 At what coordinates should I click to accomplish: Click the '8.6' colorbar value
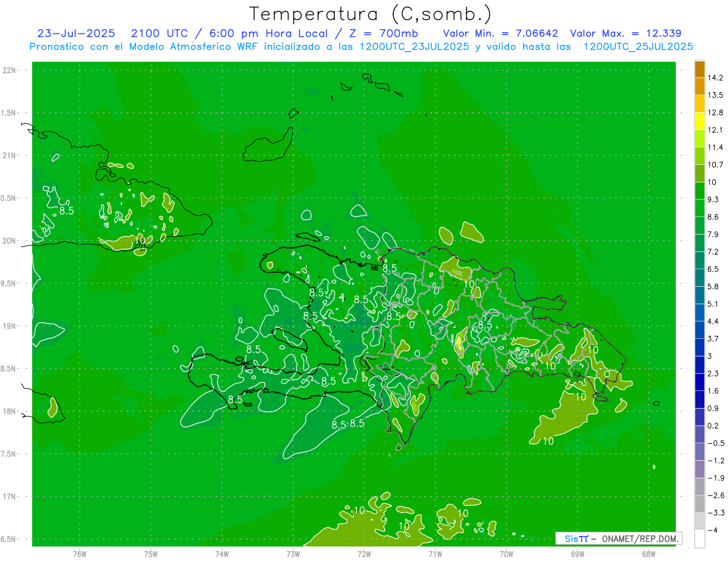[x=713, y=217]
